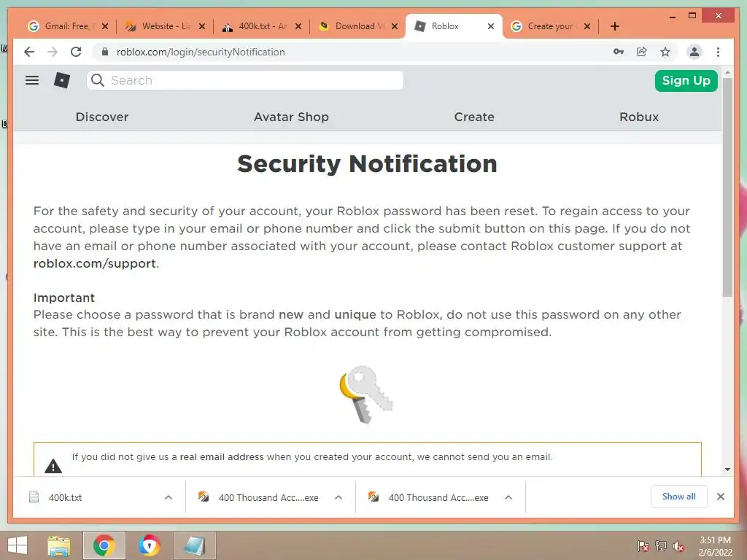The image size is (747, 560).
Task: Open saved passwords key icon
Action: point(619,52)
